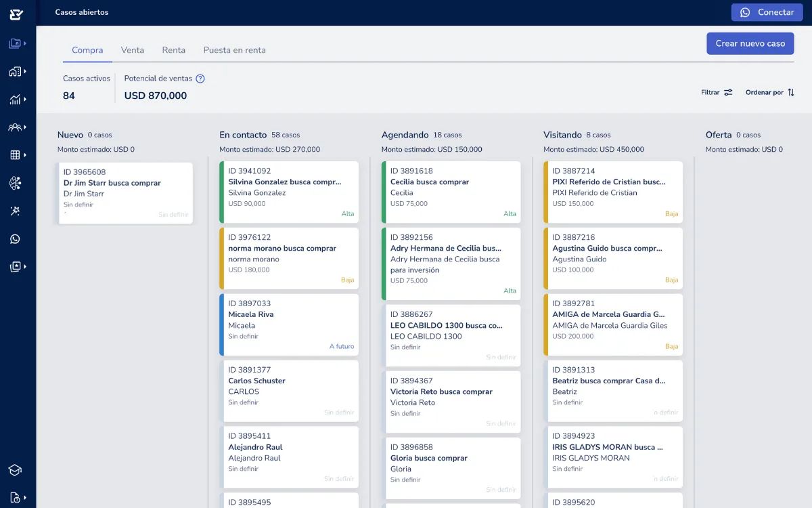Switch to the Puesta en renta tab
The image size is (812, 508).
(235, 50)
